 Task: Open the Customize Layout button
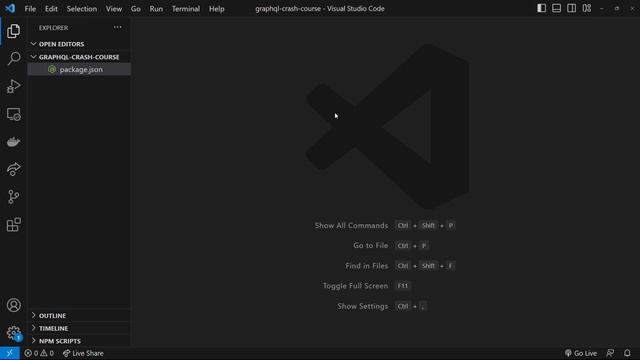pyautogui.click(x=587, y=8)
